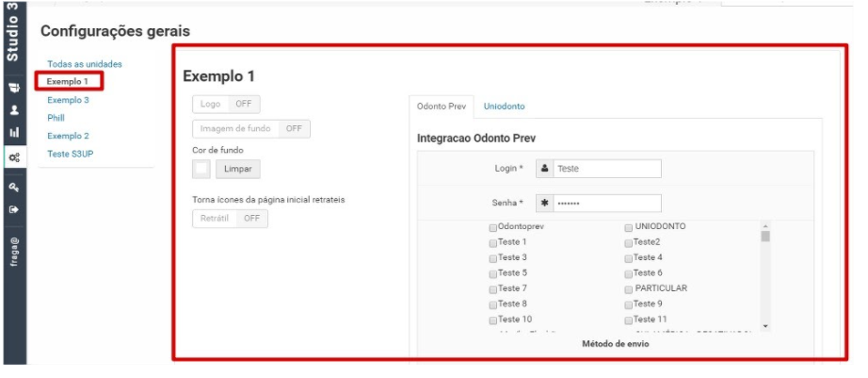Image resolution: width=868 pixels, height=378 pixels.
Task: Select the gears settings sidebar icon
Action: (x=14, y=156)
